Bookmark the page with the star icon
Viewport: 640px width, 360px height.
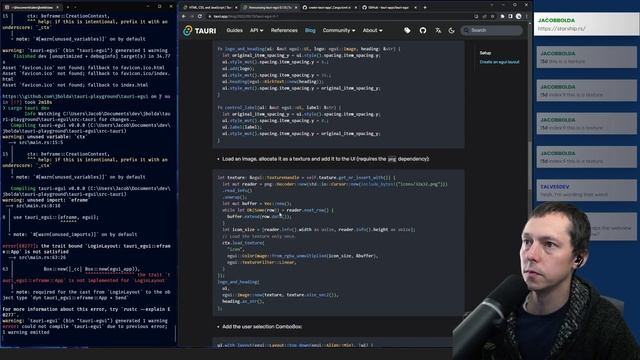(x=492, y=16)
